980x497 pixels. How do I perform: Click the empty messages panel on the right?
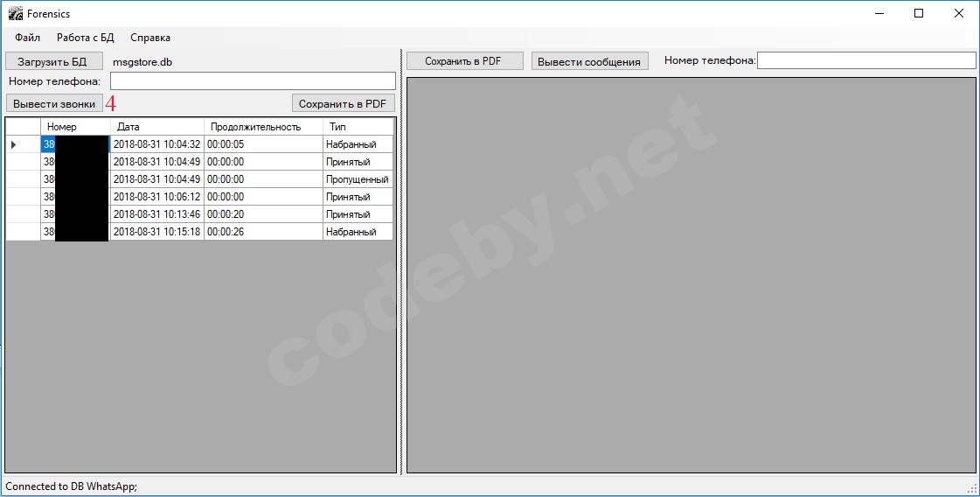tap(692, 276)
